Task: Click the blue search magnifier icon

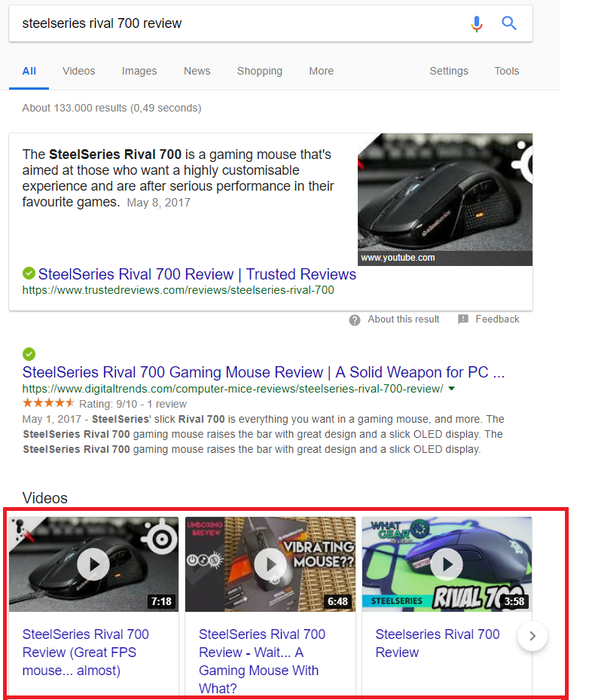Action: pos(509,23)
